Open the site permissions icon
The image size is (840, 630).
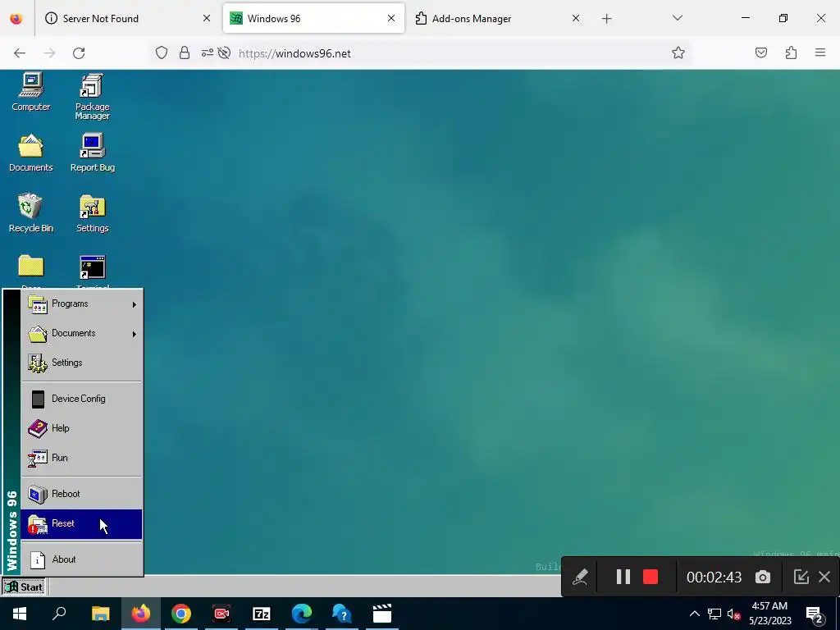pyautogui.click(x=208, y=53)
